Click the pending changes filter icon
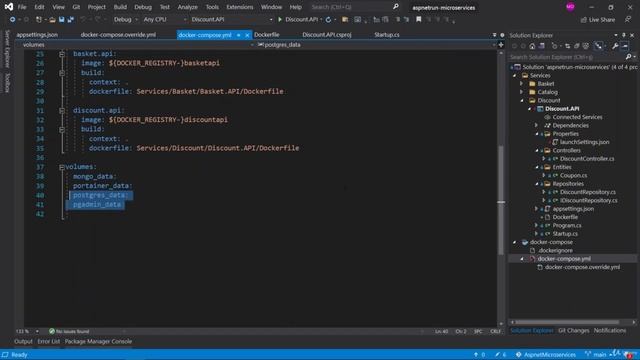The image size is (640, 360). [x=555, y=46]
